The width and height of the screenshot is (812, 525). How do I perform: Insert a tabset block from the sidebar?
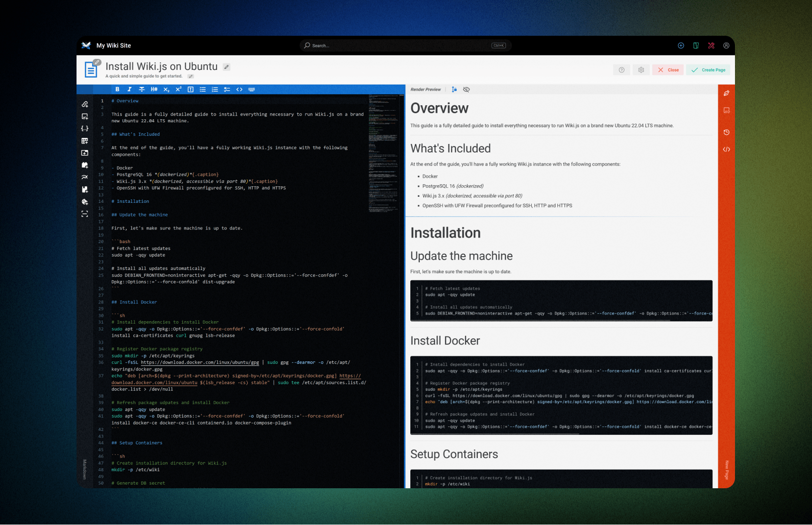85,153
